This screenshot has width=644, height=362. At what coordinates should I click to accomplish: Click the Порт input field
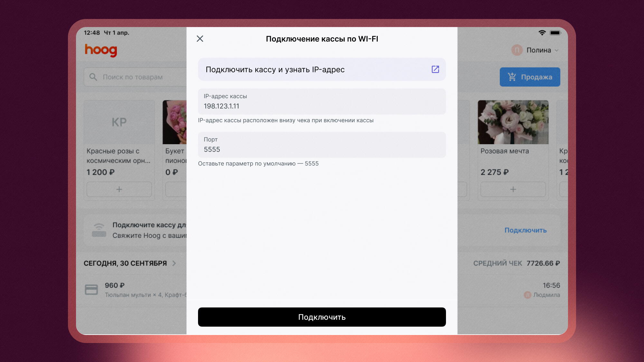(x=322, y=145)
